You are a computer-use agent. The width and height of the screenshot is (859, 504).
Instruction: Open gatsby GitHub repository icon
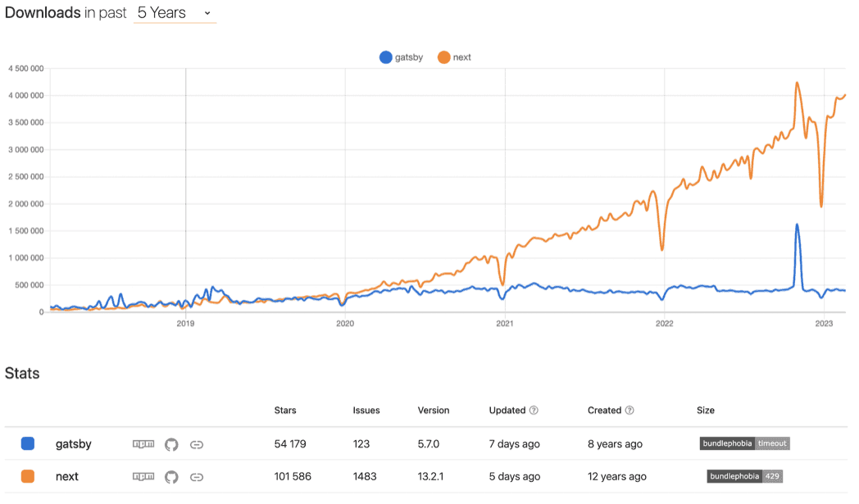pos(171,444)
